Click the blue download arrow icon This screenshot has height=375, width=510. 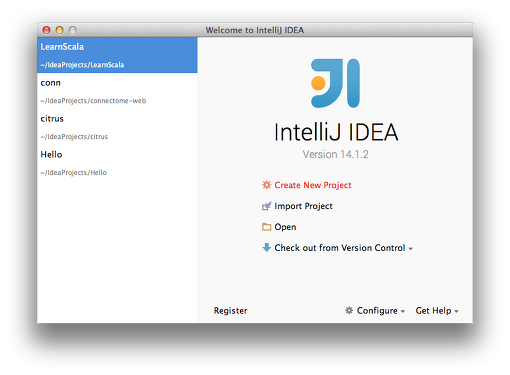266,248
